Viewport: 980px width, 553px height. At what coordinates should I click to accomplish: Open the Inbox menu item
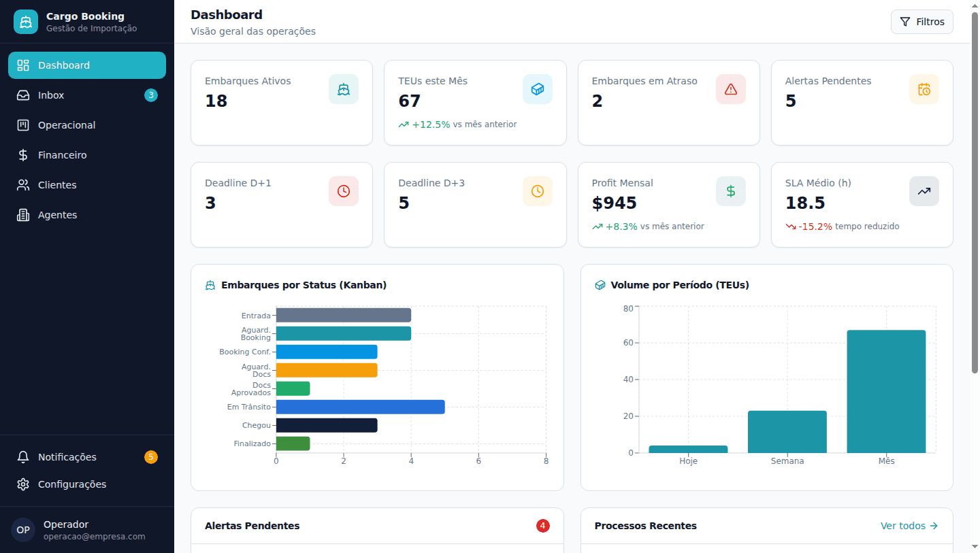(x=87, y=95)
